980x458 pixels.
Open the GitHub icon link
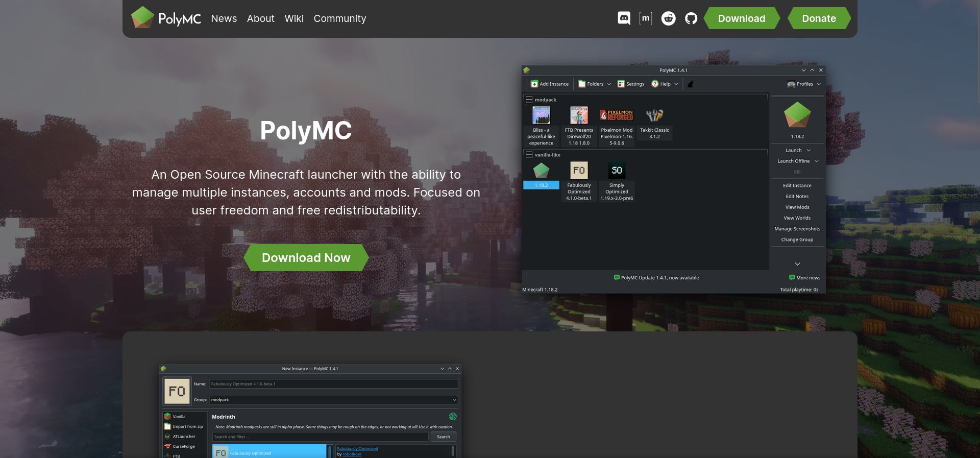(691, 18)
